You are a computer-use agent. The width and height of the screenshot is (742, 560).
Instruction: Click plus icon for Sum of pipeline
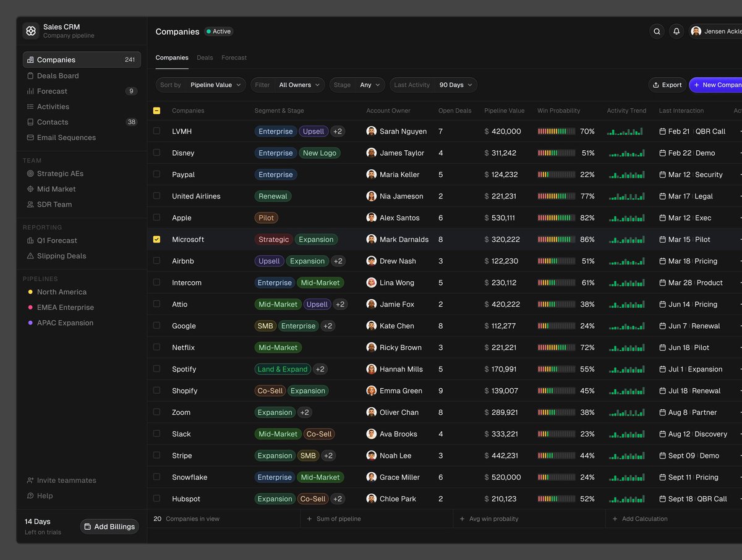(309, 519)
